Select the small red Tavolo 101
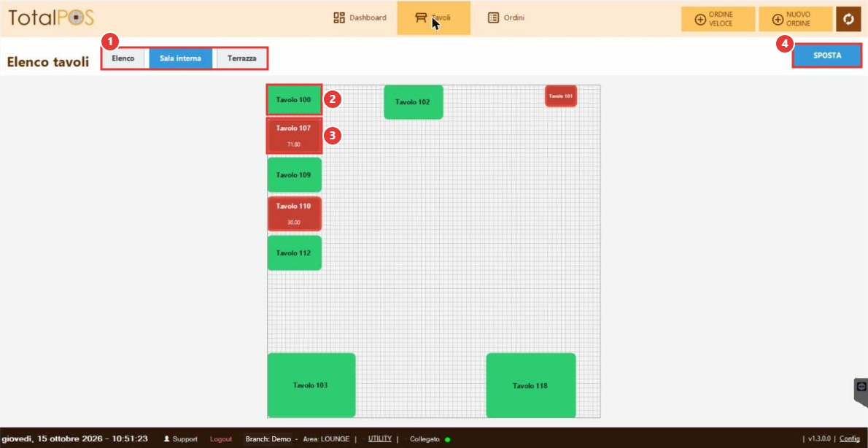Image resolution: width=868 pixels, height=448 pixels. [x=561, y=96]
